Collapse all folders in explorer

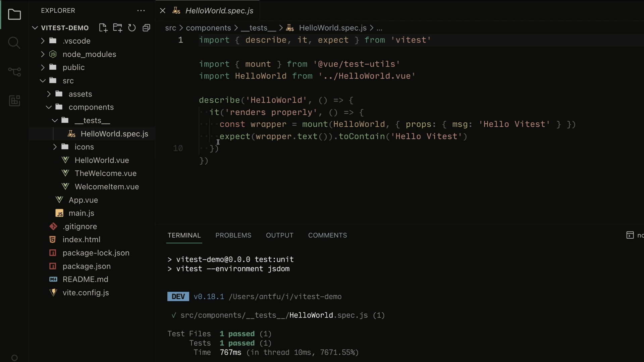pyautogui.click(x=146, y=28)
